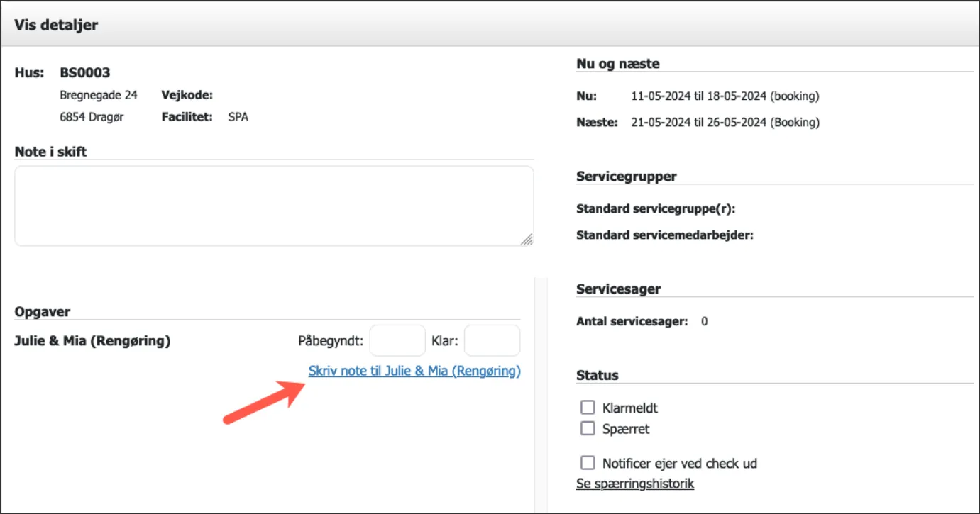
Task: Check the Klarmeldt checkbox
Action: point(588,407)
